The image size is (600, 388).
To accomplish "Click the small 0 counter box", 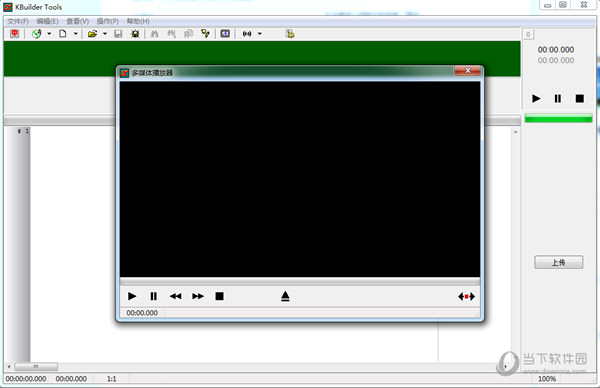I will tap(528, 34).
